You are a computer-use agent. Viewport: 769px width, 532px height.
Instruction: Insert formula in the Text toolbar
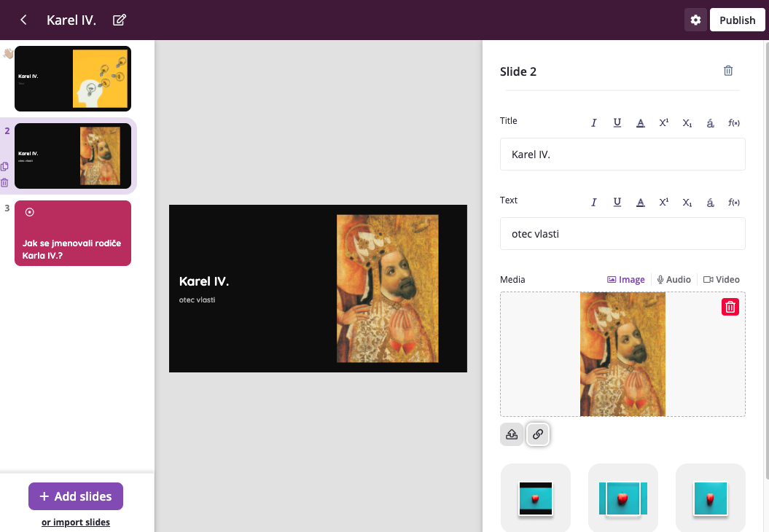tap(734, 203)
